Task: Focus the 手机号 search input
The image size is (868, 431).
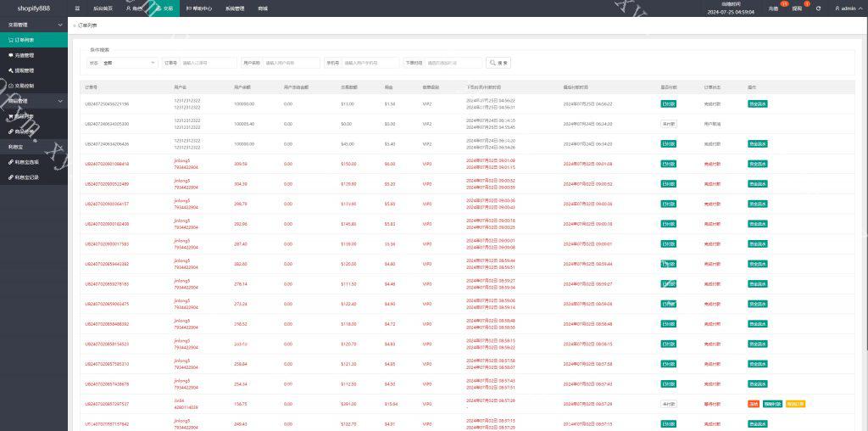Action: point(370,63)
